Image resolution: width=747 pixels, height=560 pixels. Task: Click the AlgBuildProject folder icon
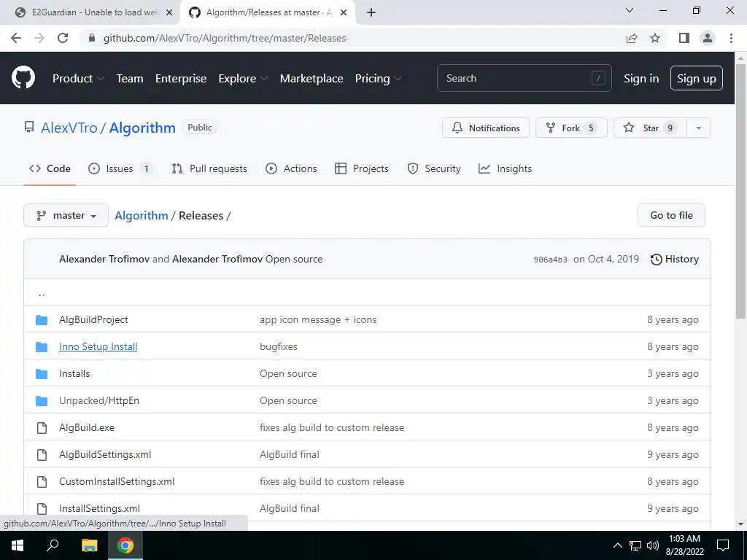(42, 320)
